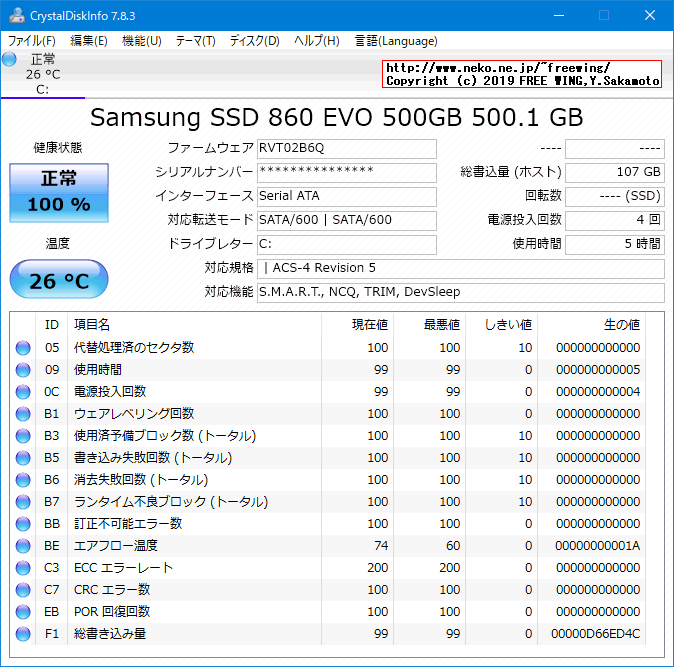674x667 pixels.
Task: Click the status orb for row B6
Action: click(x=23, y=480)
